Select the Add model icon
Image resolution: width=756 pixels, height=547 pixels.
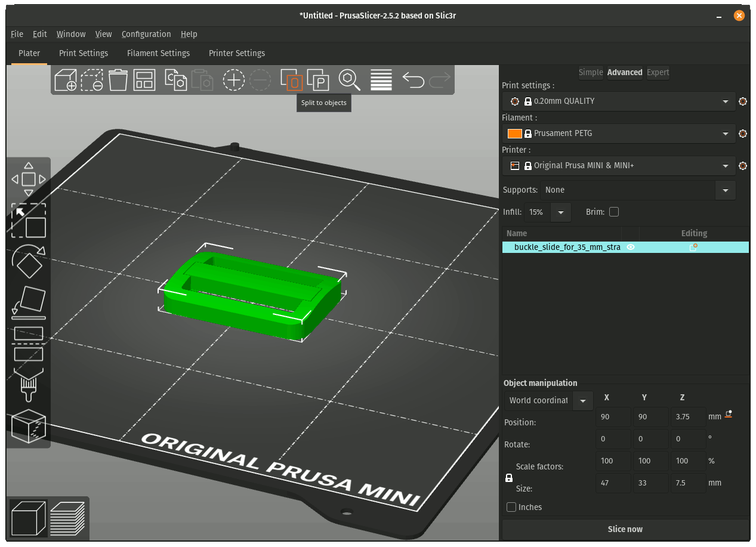66,80
